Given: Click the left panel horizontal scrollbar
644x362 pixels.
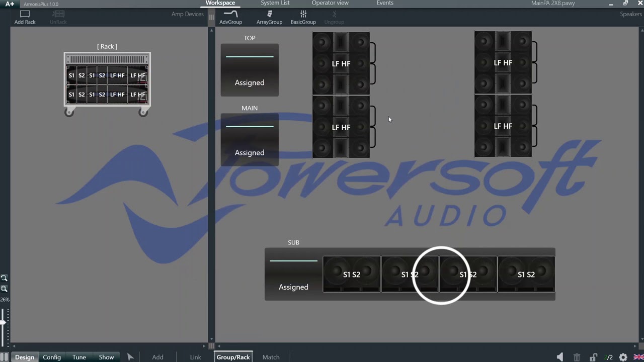Looking at the screenshot, I should click(x=109, y=346).
